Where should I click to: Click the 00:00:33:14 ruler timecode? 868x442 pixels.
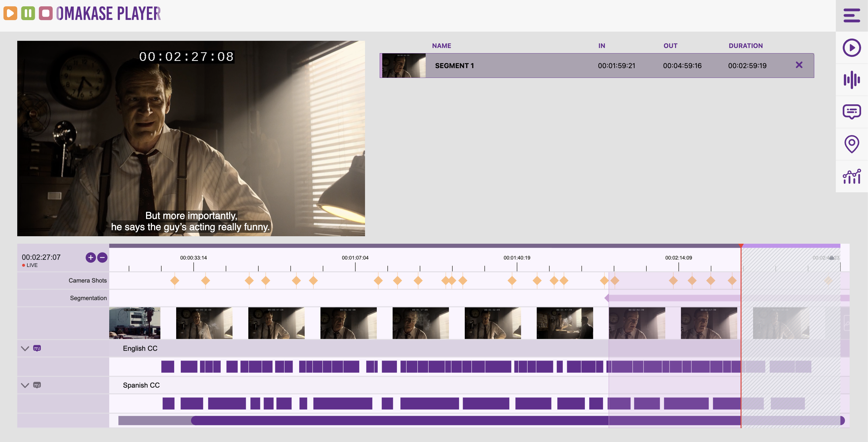[193, 258]
